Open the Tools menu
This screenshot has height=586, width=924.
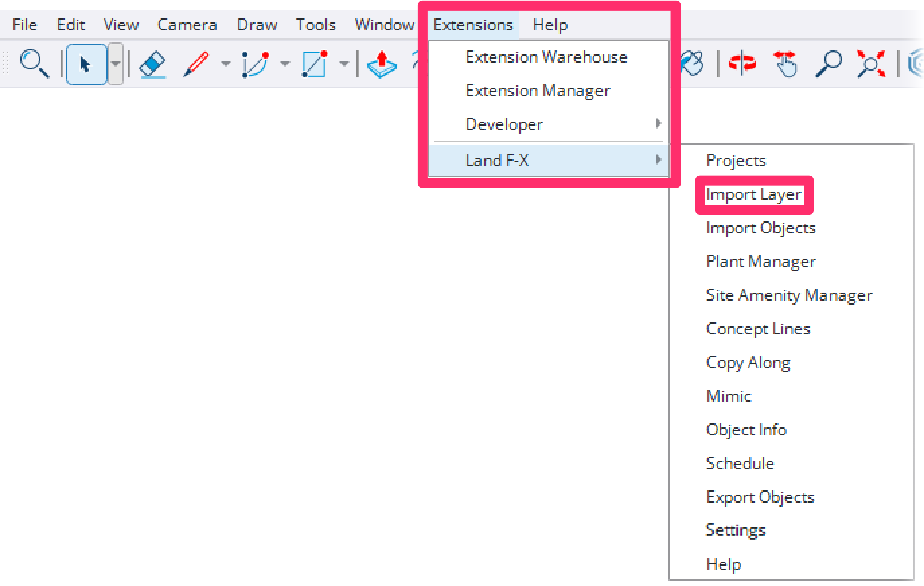[315, 25]
